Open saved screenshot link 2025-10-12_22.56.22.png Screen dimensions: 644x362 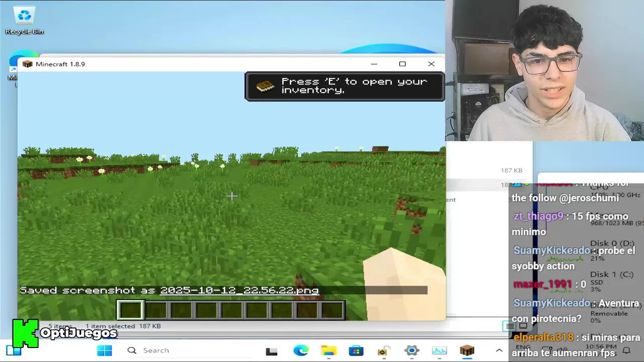click(x=239, y=290)
